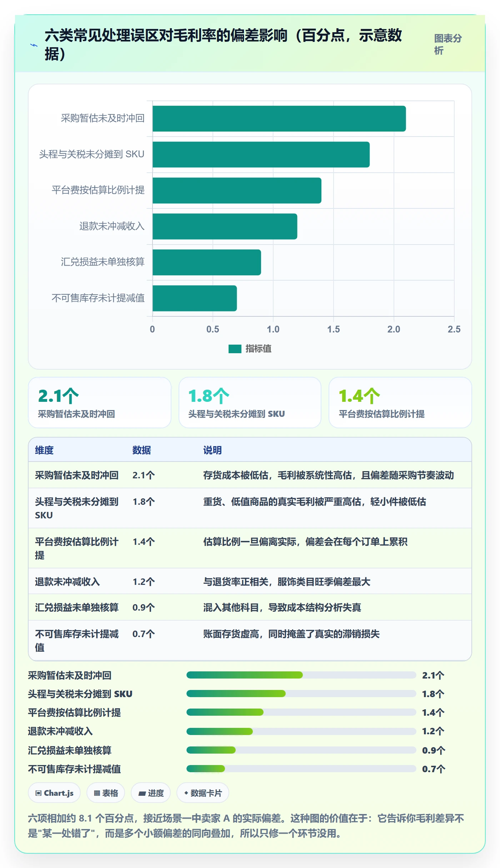Click the footnote paragraph starting 六项相加约 8.1
500x868 pixels.
[246, 825]
